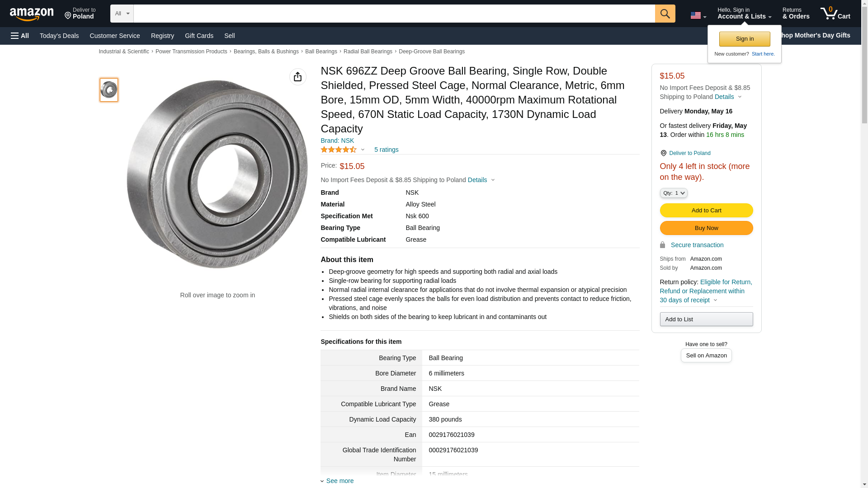Open Gift Cards page
Viewport: 868px width, 488px height.
(199, 36)
